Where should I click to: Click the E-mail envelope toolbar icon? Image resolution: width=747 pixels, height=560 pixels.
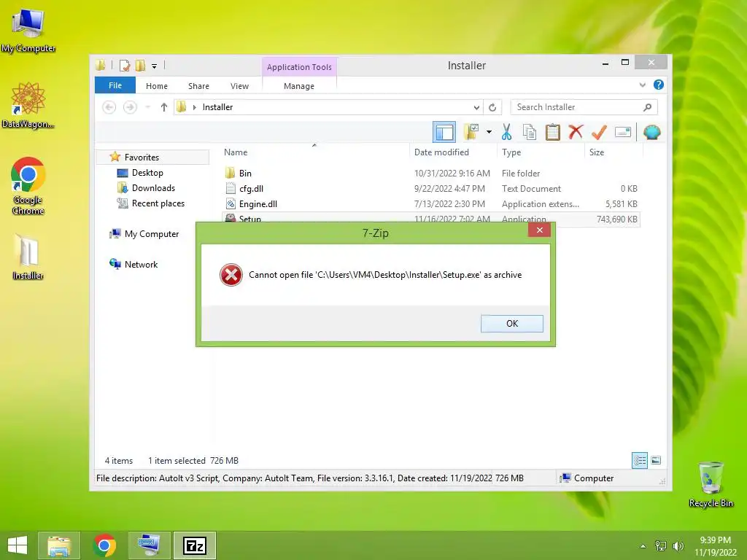click(x=623, y=132)
